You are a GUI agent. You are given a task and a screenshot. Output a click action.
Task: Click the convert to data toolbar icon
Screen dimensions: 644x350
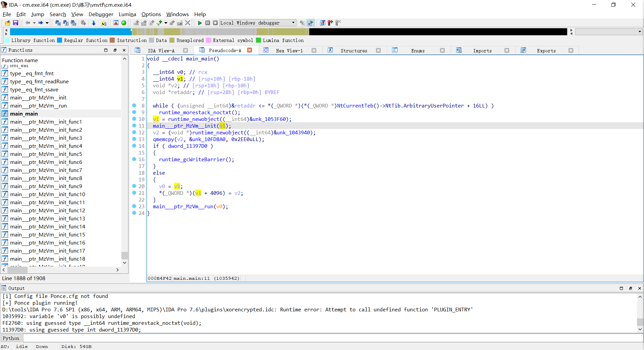(x=144, y=23)
